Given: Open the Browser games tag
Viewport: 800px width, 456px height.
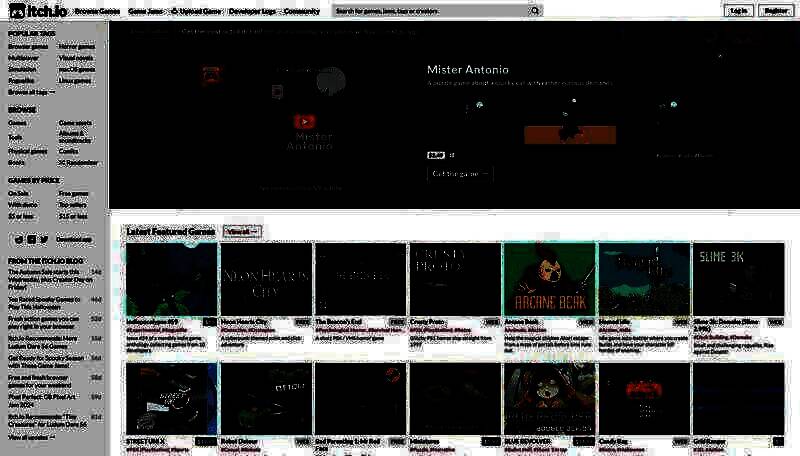Looking at the screenshot, I should [x=28, y=46].
